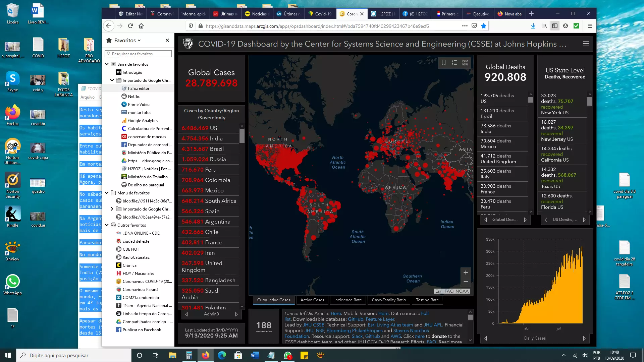
Task: Open the Firefox library icon
Action: (544, 26)
